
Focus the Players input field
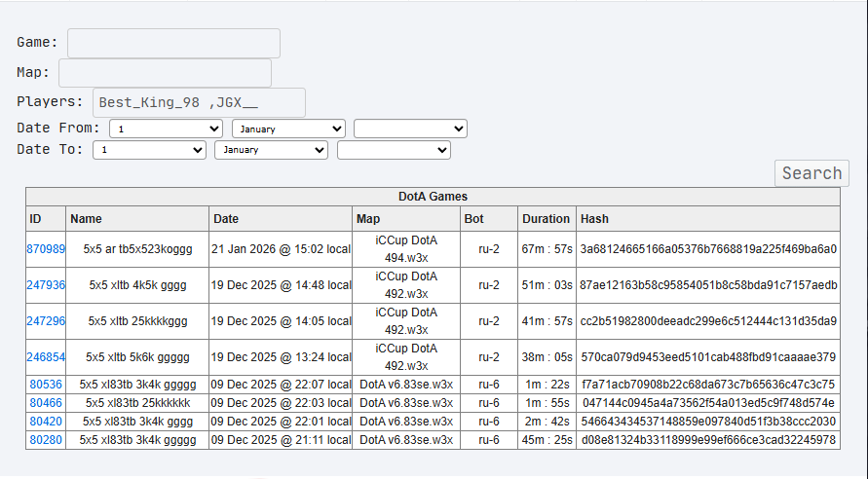pyautogui.click(x=199, y=102)
